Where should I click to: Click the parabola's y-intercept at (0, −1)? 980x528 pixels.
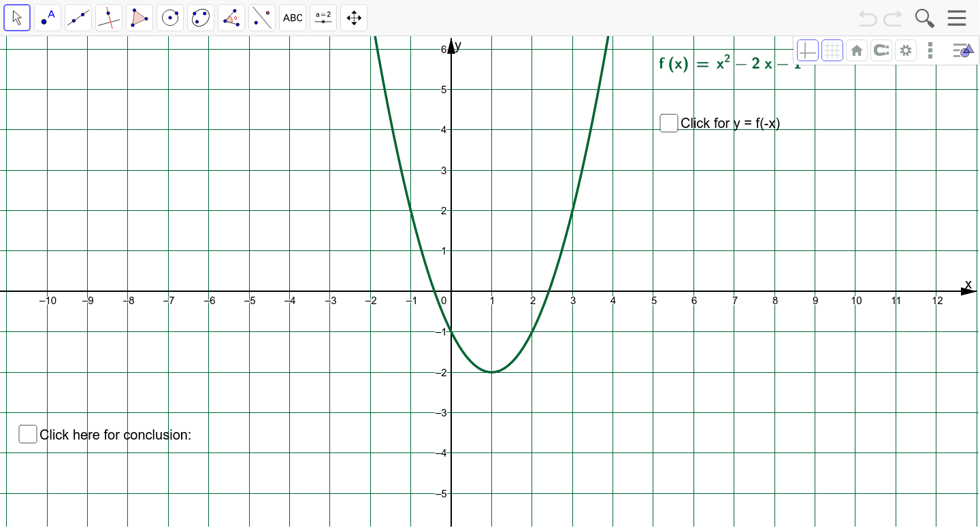point(451,332)
